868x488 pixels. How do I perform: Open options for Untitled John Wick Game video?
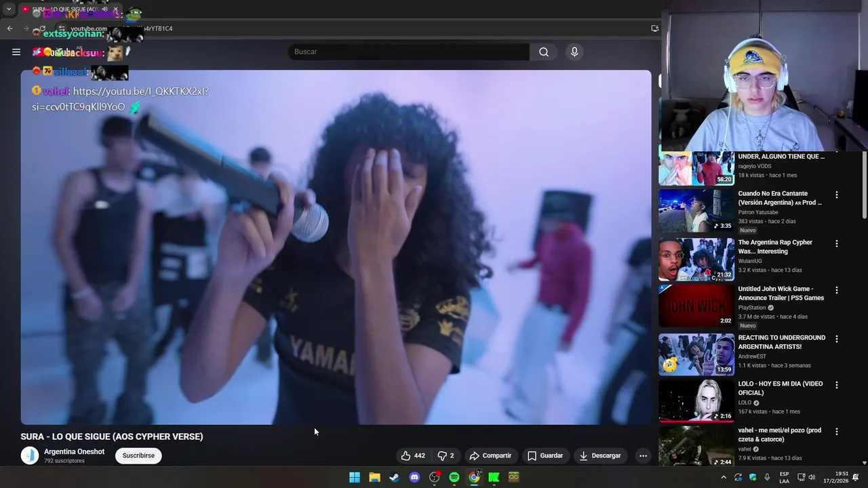tap(836, 290)
